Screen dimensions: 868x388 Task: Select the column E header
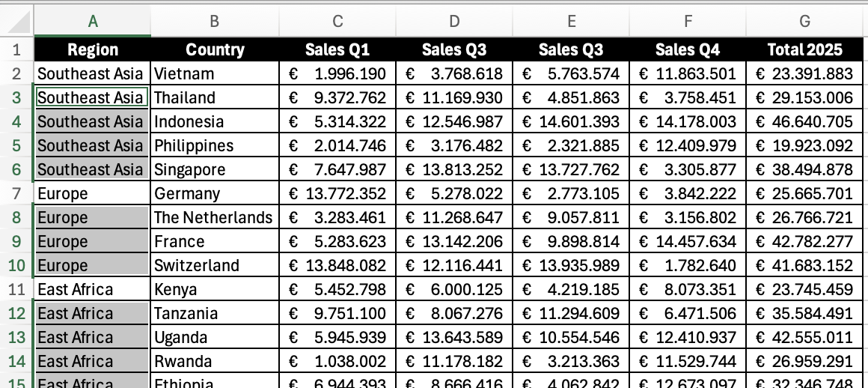(571, 22)
